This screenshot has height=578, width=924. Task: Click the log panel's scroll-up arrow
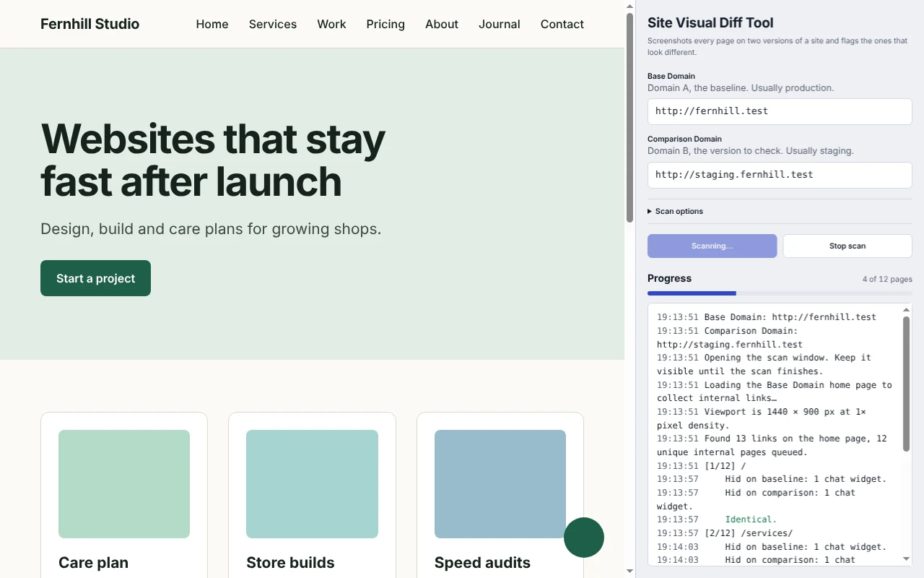point(907,310)
